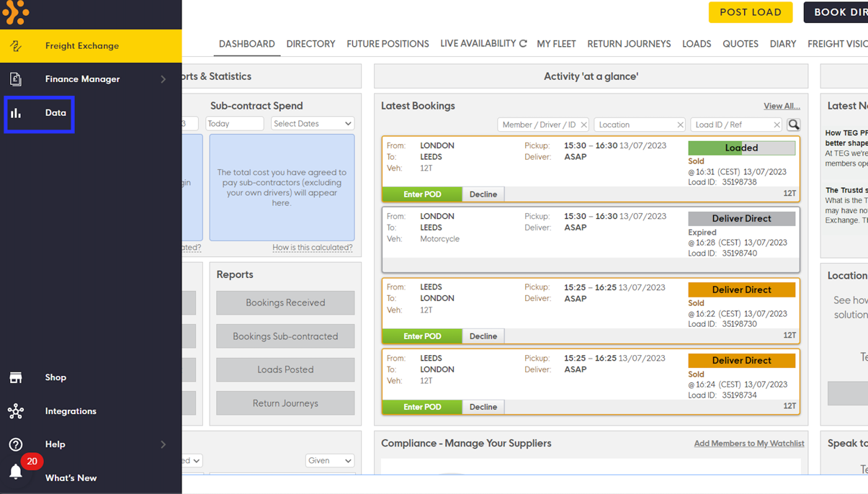
Task: Click the View All link
Action: pyautogui.click(x=782, y=106)
